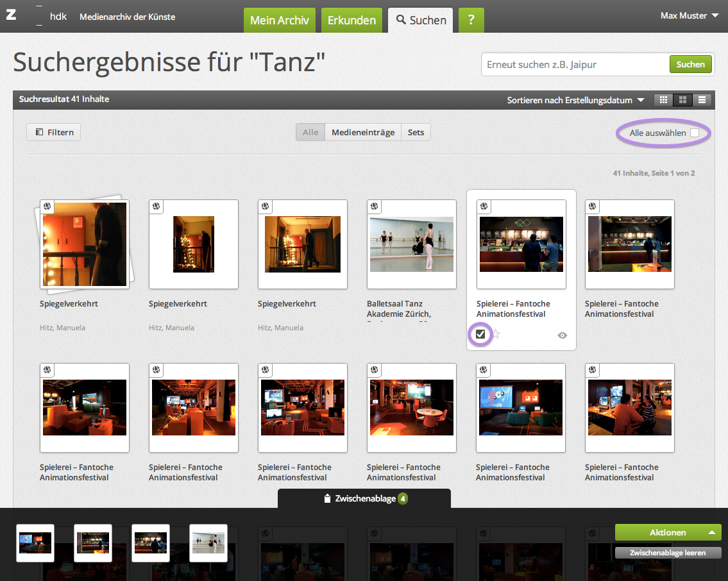Open the Aktionen dropdown menu
Screen dimensions: 728x581
tap(668, 532)
